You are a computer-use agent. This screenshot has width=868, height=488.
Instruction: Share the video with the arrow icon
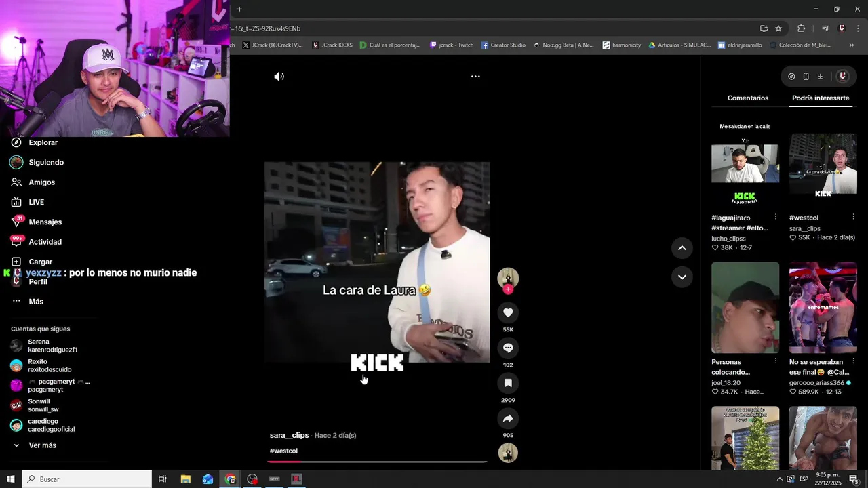point(508,418)
